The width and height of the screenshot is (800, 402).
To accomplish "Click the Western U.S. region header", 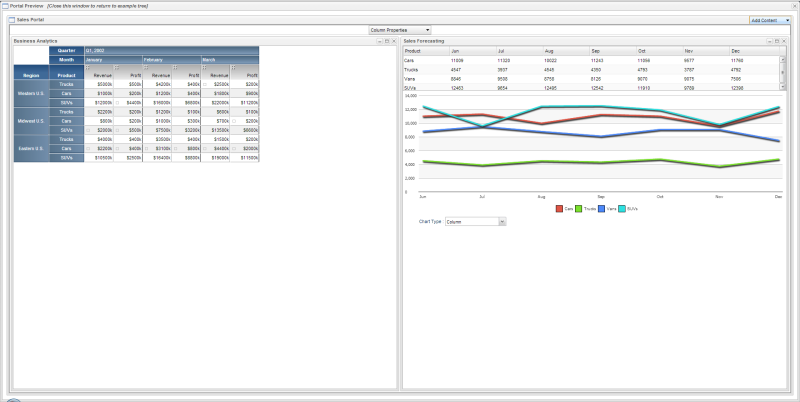I will coord(31,93).
